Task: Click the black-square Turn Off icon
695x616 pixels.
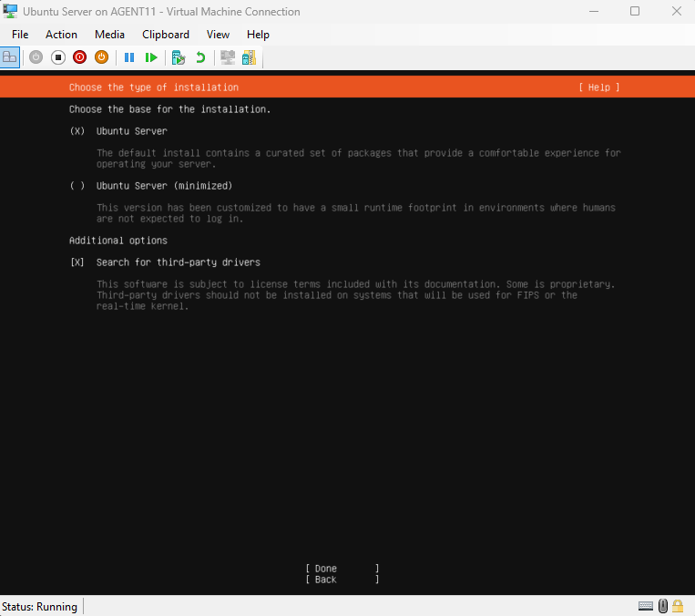Action: [57, 57]
